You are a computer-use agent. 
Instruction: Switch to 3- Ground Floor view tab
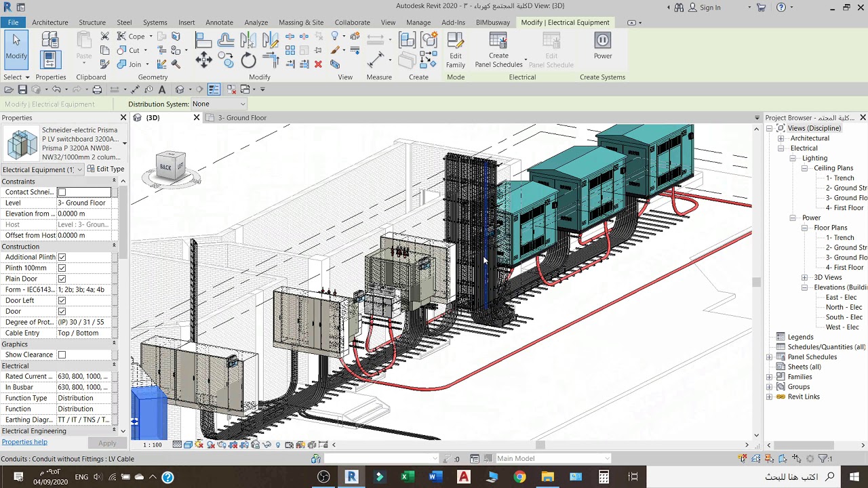[242, 118]
